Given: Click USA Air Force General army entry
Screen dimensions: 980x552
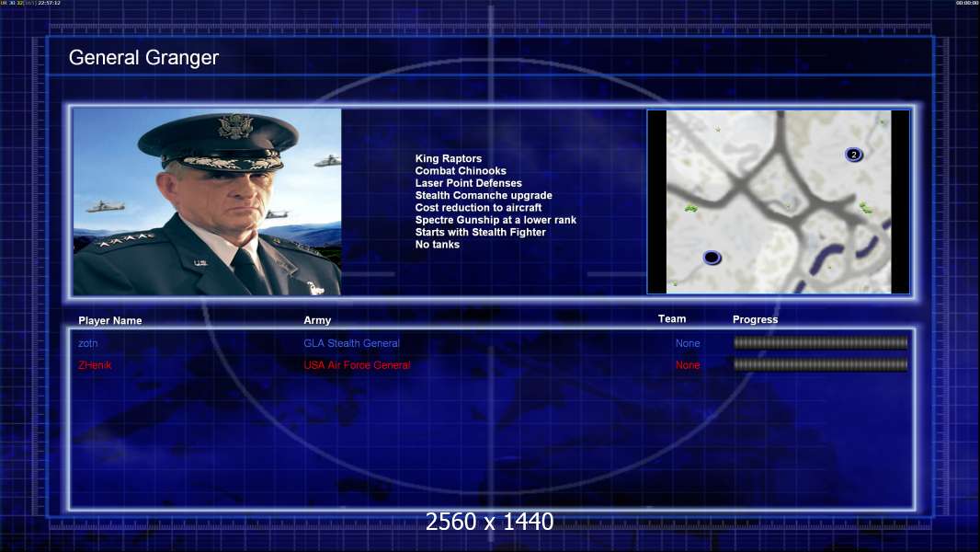Looking at the screenshot, I should 357,365.
